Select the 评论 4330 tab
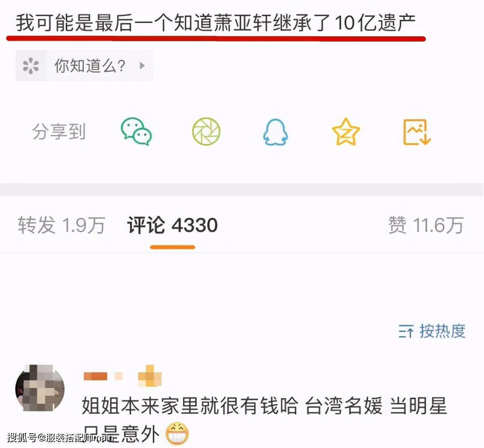Image resolution: width=484 pixels, height=448 pixels. click(173, 225)
